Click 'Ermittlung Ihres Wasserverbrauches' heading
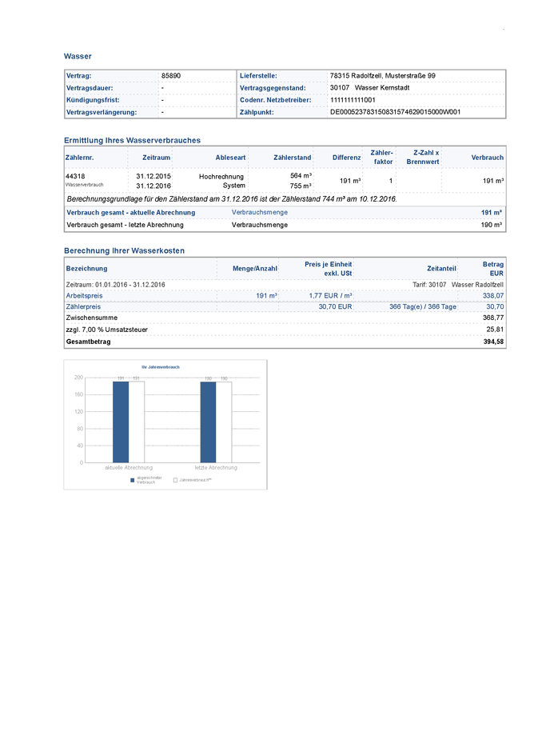Viewport: 534px width, 756px height. 132,140
